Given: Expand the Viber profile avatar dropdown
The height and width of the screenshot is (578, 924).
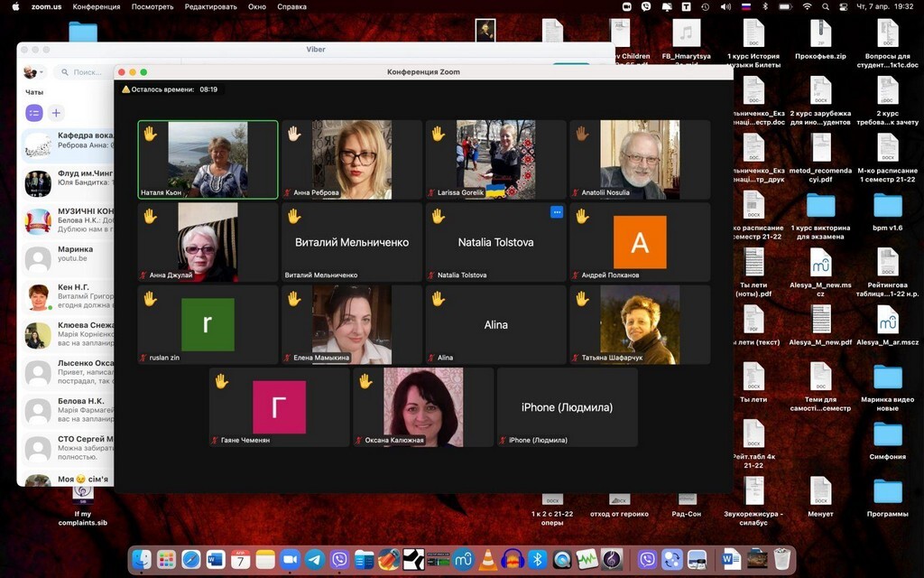Looking at the screenshot, I should pos(32,72).
